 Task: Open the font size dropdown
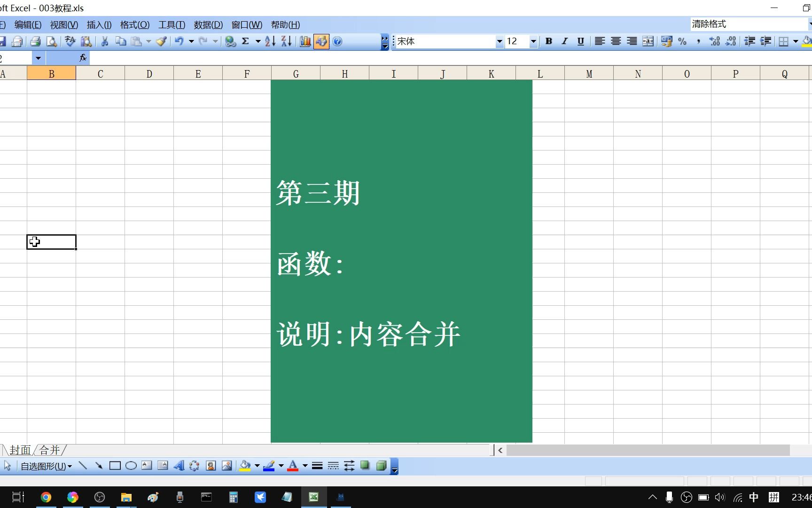533,41
